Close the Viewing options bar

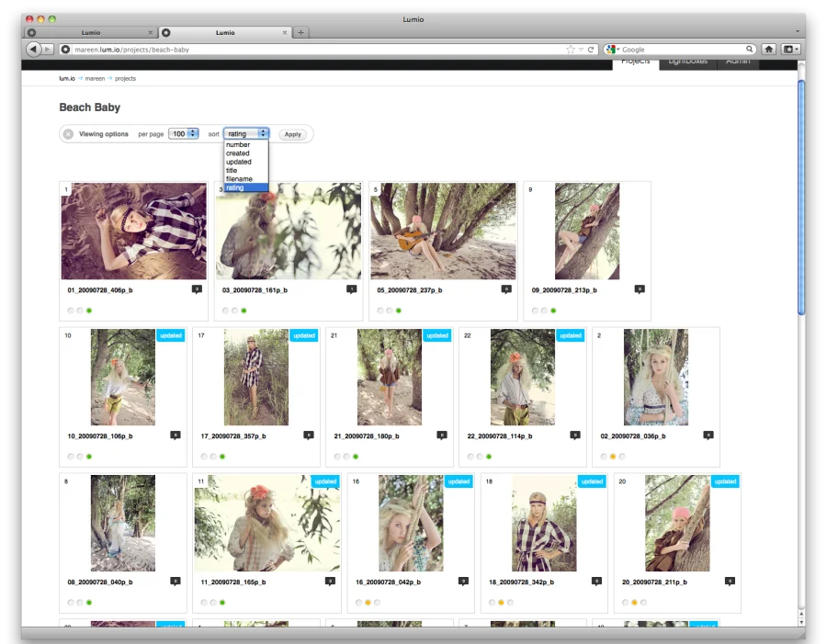pyautogui.click(x=68, y=134)
